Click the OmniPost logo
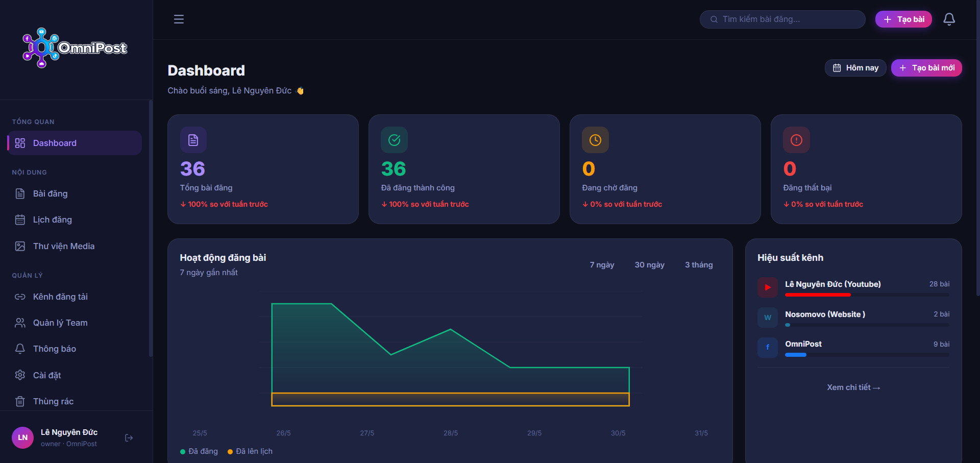 (x=75, y=47)
